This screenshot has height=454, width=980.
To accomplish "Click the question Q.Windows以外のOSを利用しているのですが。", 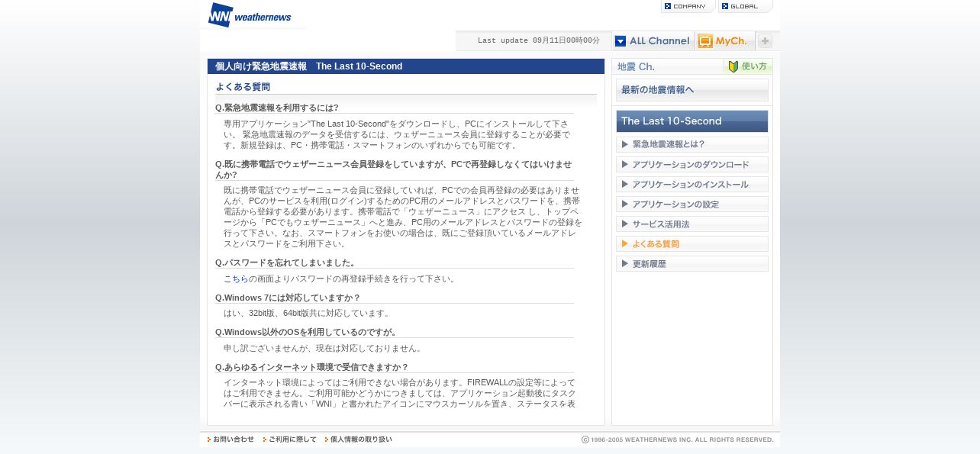I will pos(307,332).
